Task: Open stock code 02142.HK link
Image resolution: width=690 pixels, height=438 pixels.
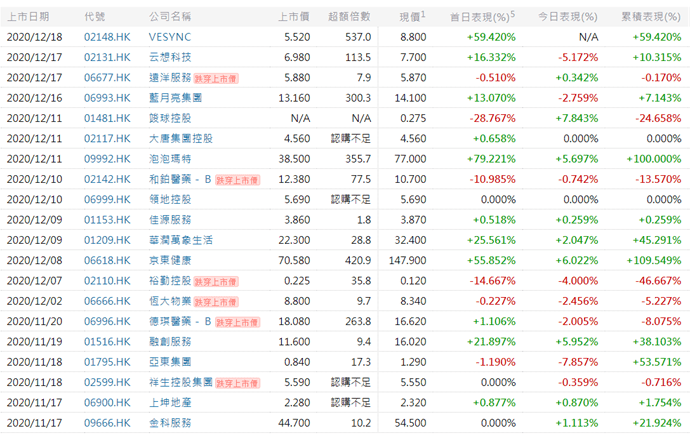Action: (x=107, y=179)
